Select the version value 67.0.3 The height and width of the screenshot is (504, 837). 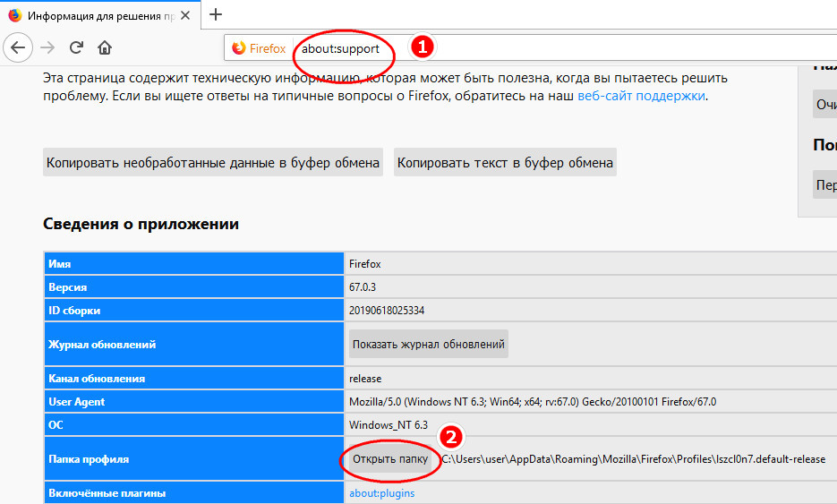(x=363, y=287)
